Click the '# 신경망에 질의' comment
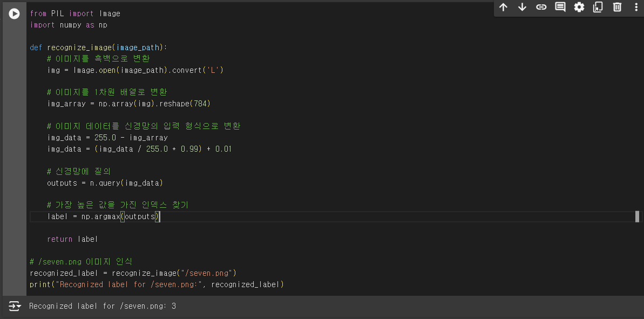This screenshot has height=319, width=644. click(79, 171)
